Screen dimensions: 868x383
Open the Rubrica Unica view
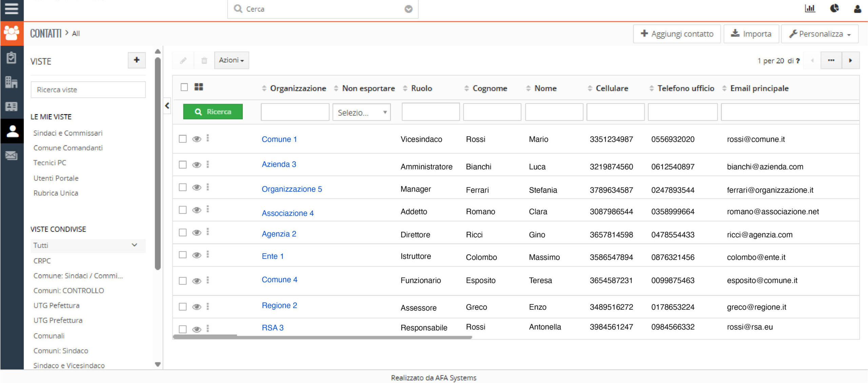pos(56,193)
